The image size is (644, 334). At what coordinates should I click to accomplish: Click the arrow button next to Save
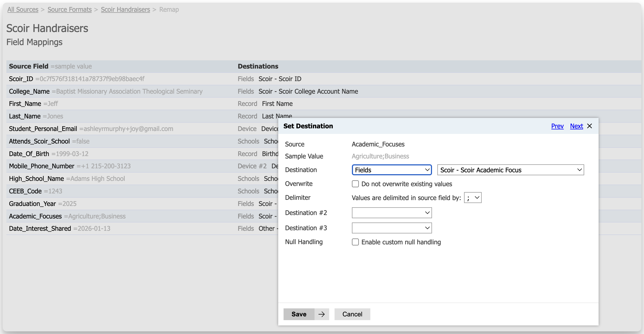click(x=321, y=314)
